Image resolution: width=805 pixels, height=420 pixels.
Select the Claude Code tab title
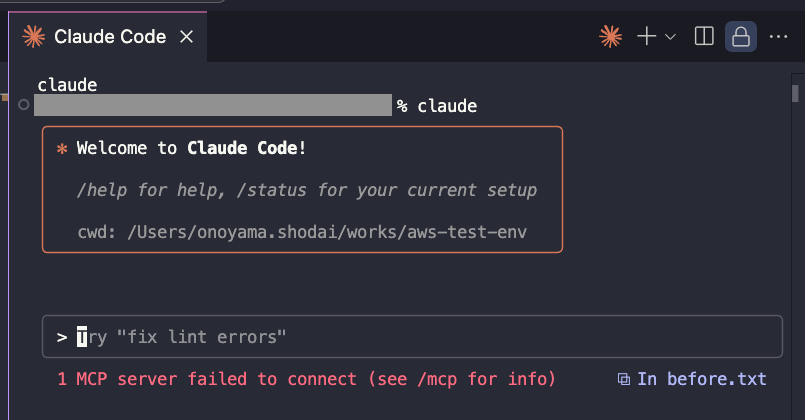pyautogui.click(x=110, y=36)
